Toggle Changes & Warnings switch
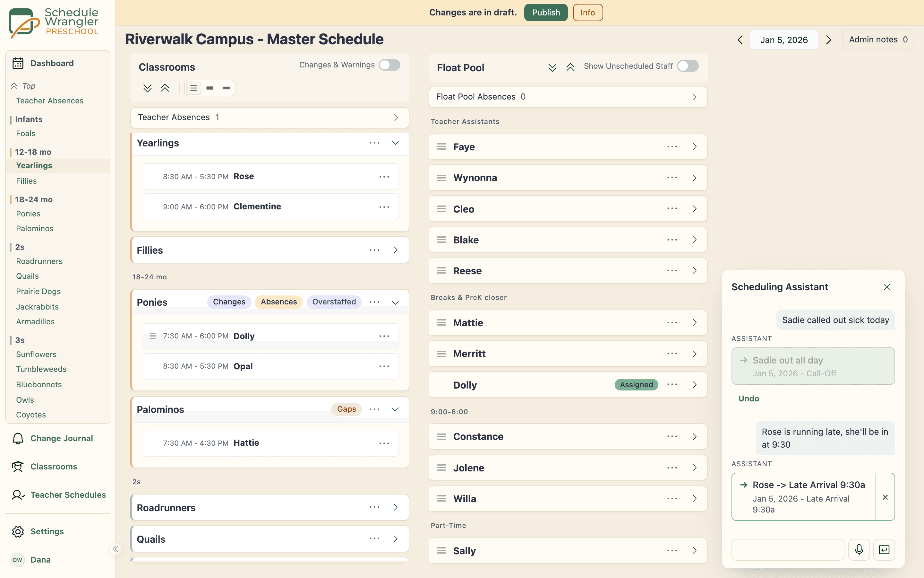The image size is (924, 578). coord(389,65)
